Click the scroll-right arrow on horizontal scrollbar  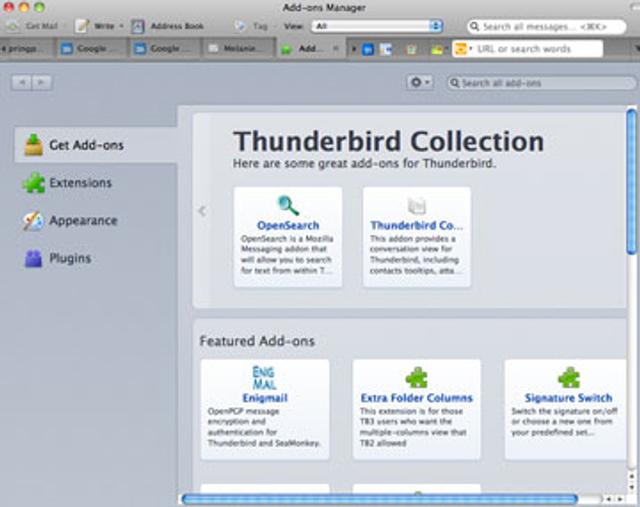(x=620, y=499)
